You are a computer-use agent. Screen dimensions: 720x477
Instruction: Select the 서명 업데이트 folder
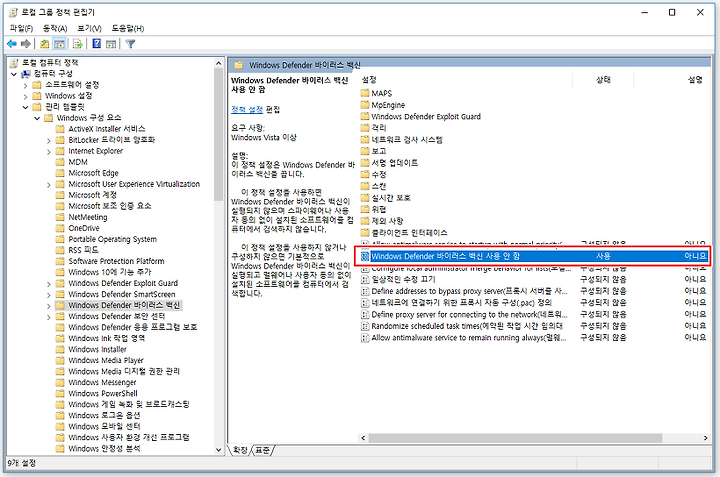pos(389,163)
